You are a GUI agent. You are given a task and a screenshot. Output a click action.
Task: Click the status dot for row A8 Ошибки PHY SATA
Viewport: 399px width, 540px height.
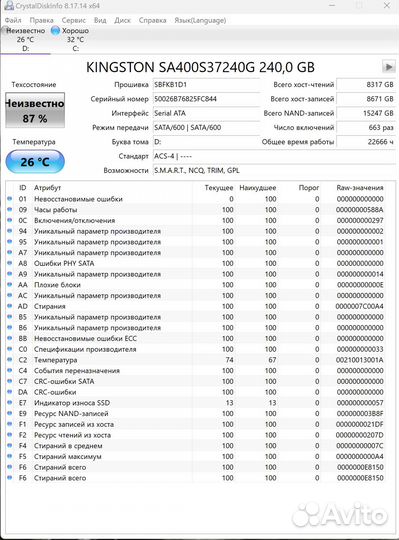(10, 263)
